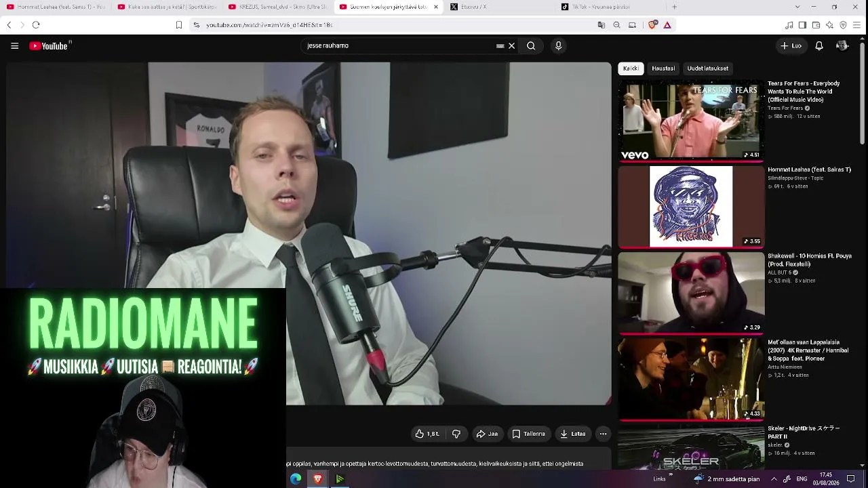Bookmark this page with the bookmark icon
The width and height of the screenshot is (868, 488).
point(179,25)
